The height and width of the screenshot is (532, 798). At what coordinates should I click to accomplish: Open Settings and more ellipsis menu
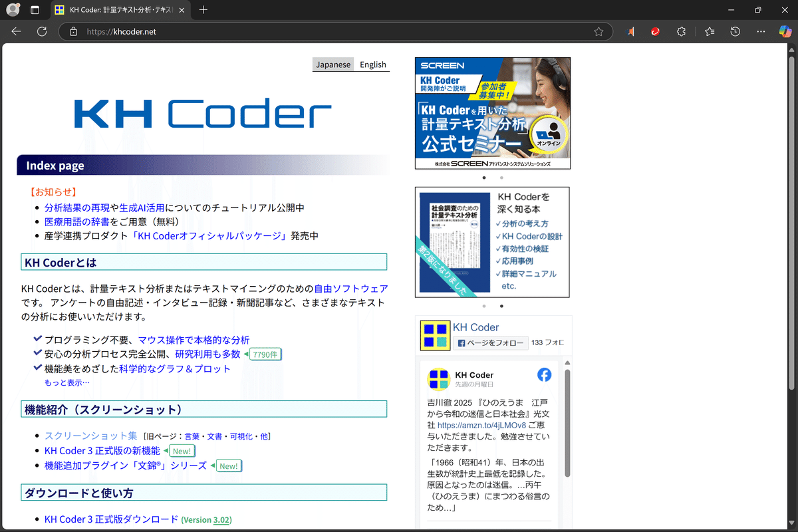tap(761, 31)
